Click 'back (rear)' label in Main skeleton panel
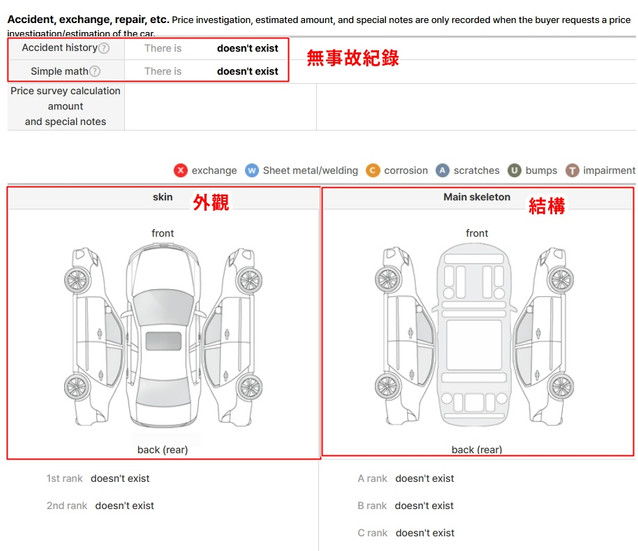638x551 pixels. point(477,450)
